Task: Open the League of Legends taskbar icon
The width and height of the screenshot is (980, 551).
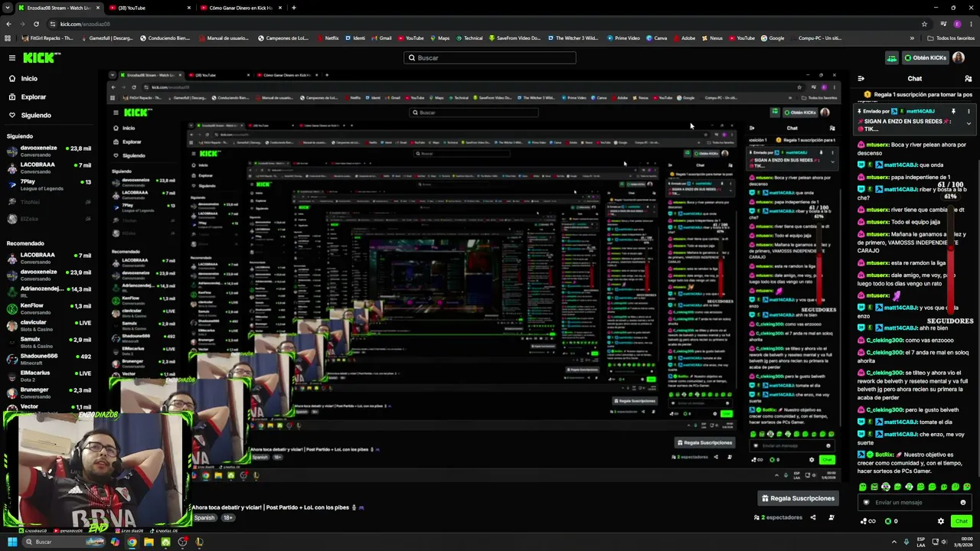Action: click(199, 542)
